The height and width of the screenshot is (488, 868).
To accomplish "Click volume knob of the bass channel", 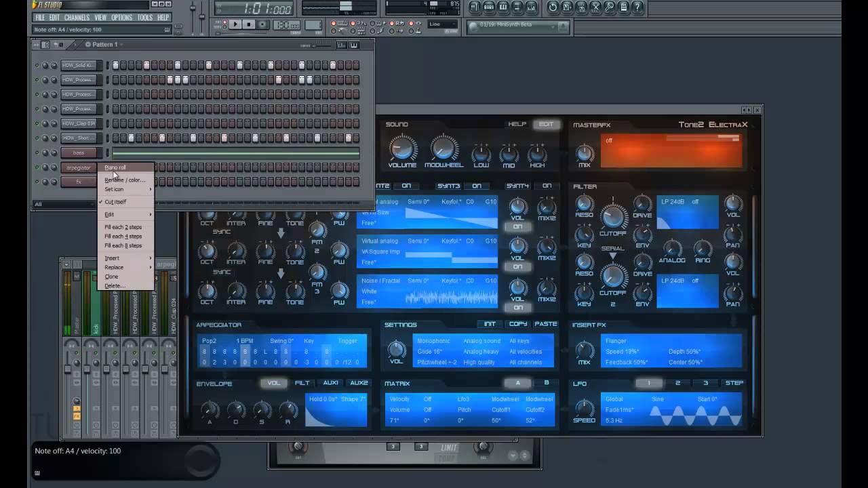I will (54, 152).
